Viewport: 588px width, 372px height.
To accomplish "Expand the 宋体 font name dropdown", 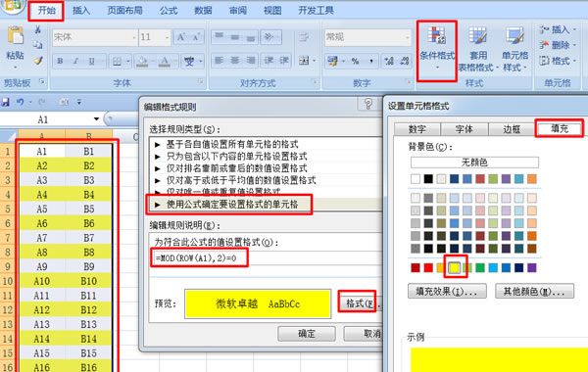I will coord(134,37).
